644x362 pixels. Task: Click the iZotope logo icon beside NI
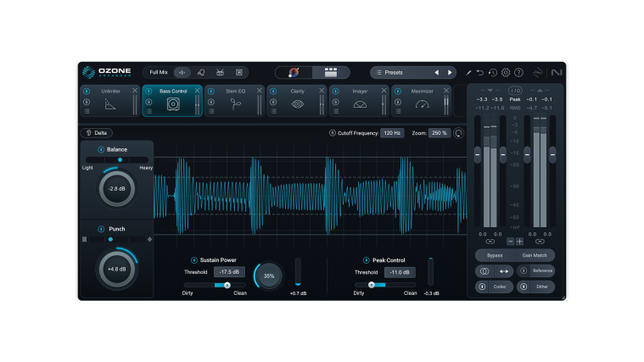[x=538, y=73]
